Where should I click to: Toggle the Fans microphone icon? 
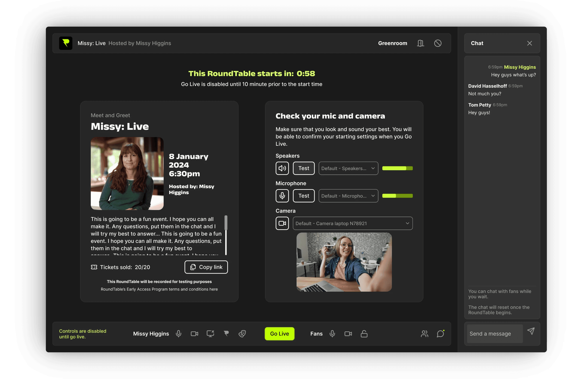332,334
